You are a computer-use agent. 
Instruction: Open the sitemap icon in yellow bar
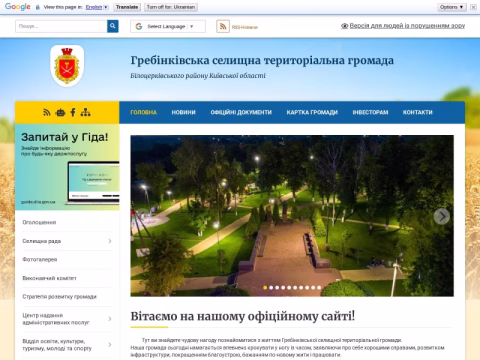tap(85, 112)
